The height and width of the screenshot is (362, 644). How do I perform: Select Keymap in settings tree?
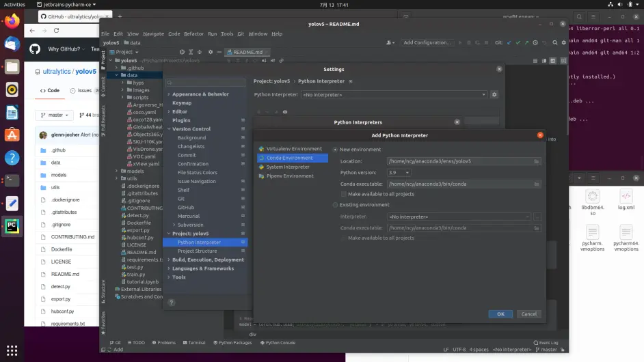(182, 103)
